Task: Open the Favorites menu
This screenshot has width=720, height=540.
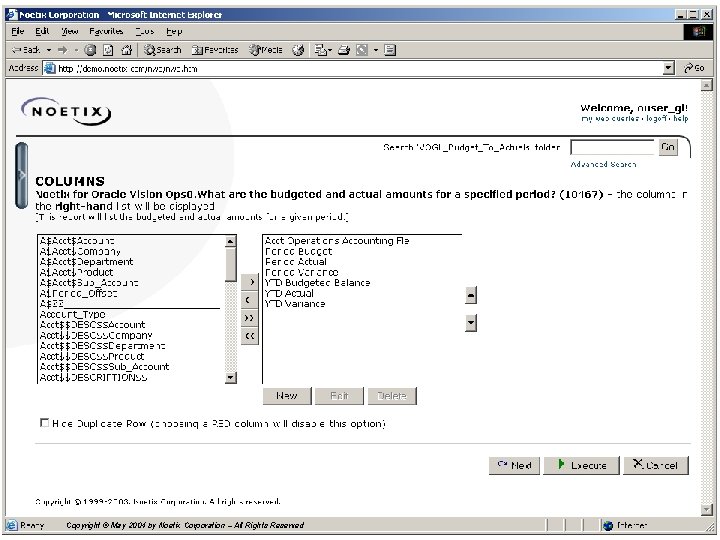Action: [x=106, y=31]
